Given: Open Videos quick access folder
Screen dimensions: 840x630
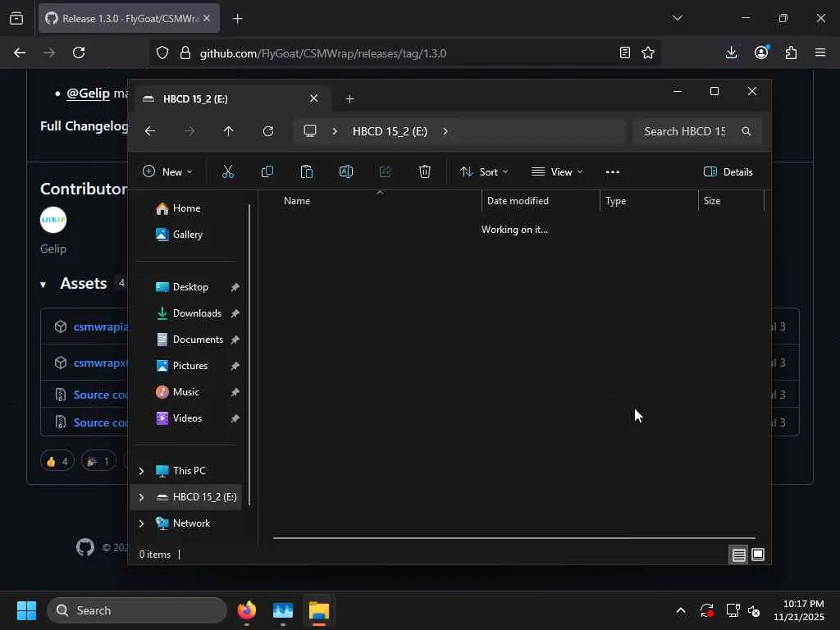Looking at the screenshot, I should tap(187, 418).
